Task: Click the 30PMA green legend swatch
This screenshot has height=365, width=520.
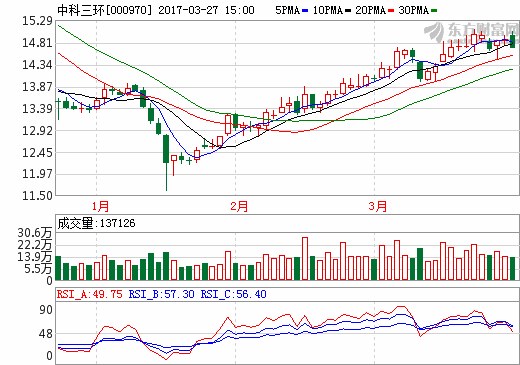Action: tap(434, 11)
